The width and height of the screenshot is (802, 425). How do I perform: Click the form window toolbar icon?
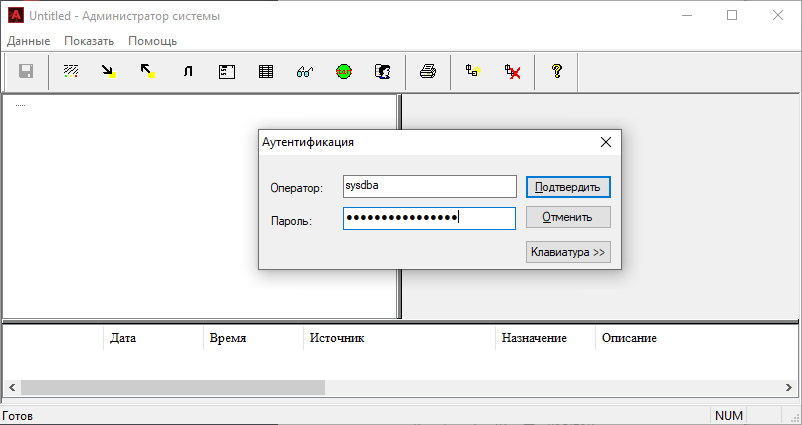(x=227, y=72)
